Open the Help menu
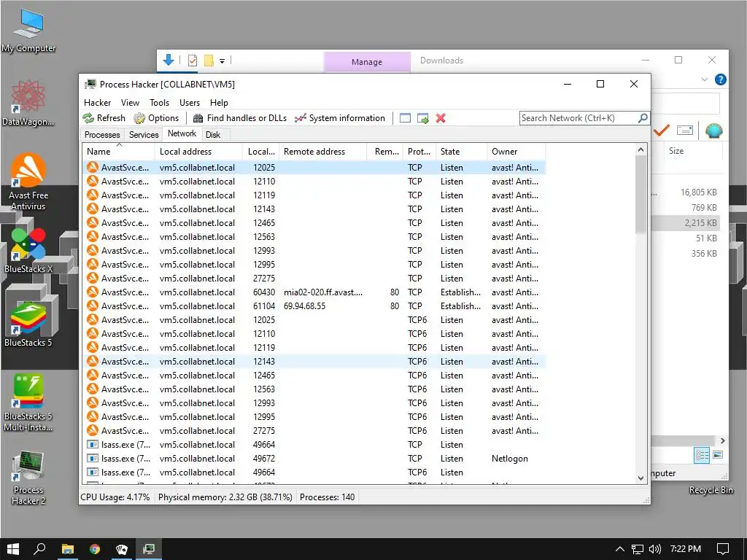The image size is (747, 560). click(219, 103)
